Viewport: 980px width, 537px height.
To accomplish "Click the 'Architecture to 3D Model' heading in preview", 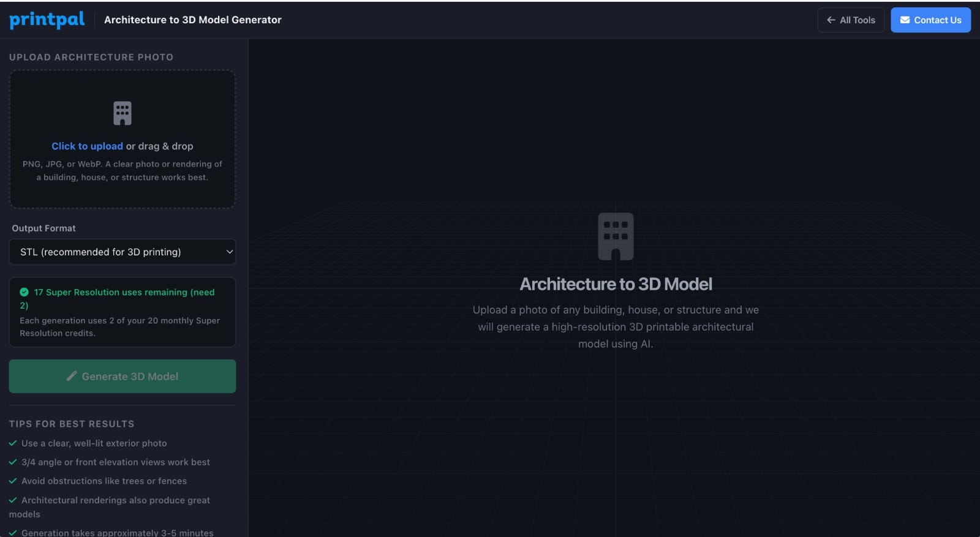I will pyautogui.click(x=616, y=284).
